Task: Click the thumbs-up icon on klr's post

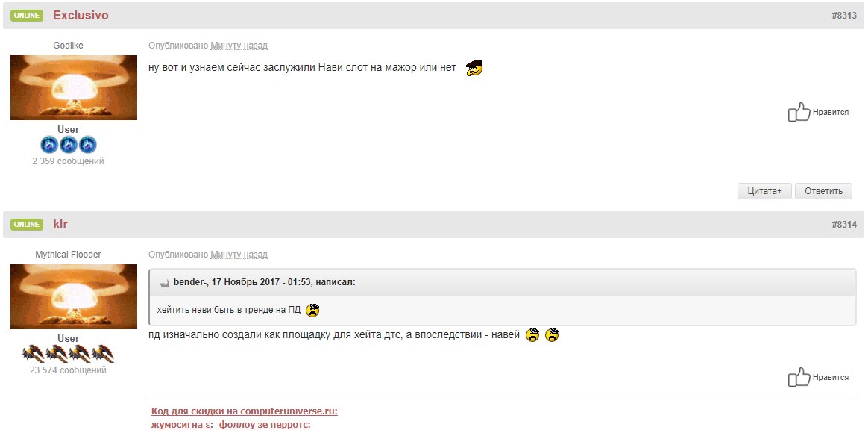Action: [799, 376]
